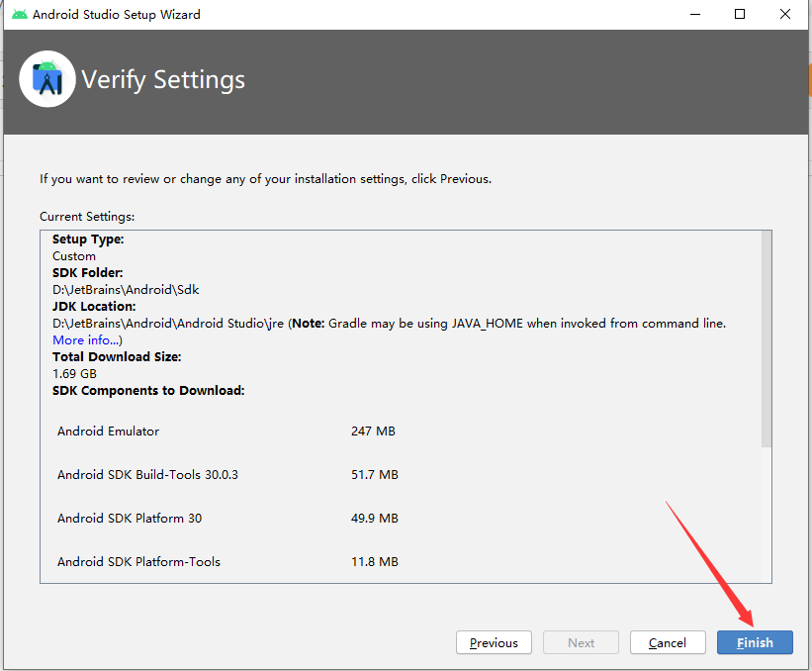Click the 247 MB size value
This screenshot has height=671, width=812.
373,431
